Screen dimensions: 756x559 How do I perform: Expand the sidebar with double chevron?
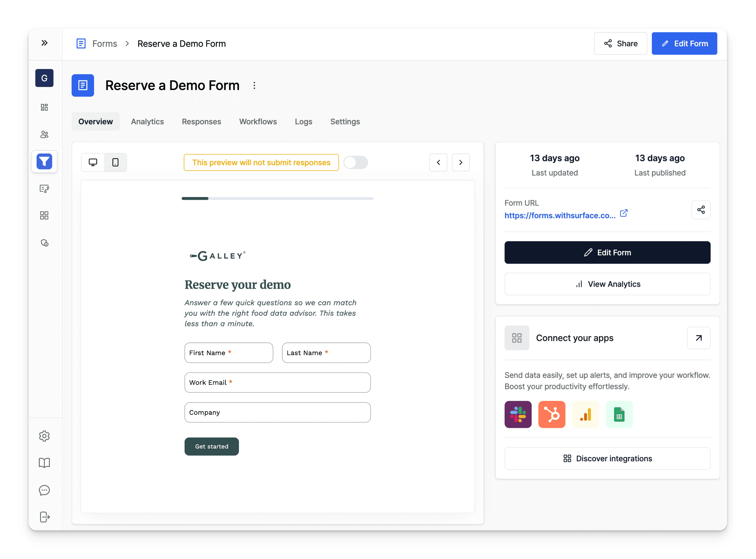44,43
